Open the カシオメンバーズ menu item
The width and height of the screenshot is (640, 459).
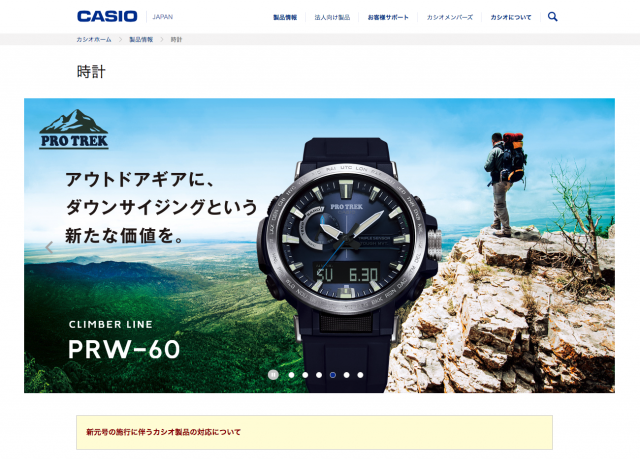click(x=449, y=17)
